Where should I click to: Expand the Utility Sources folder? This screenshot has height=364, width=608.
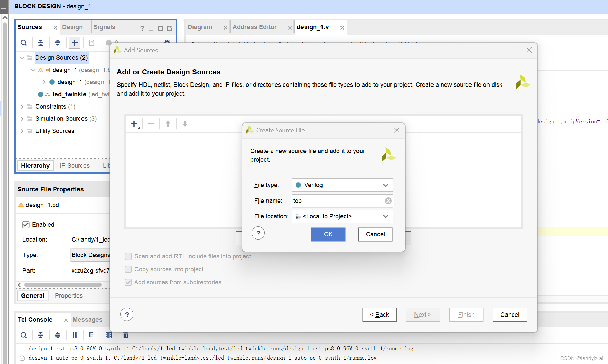[22, 131]
